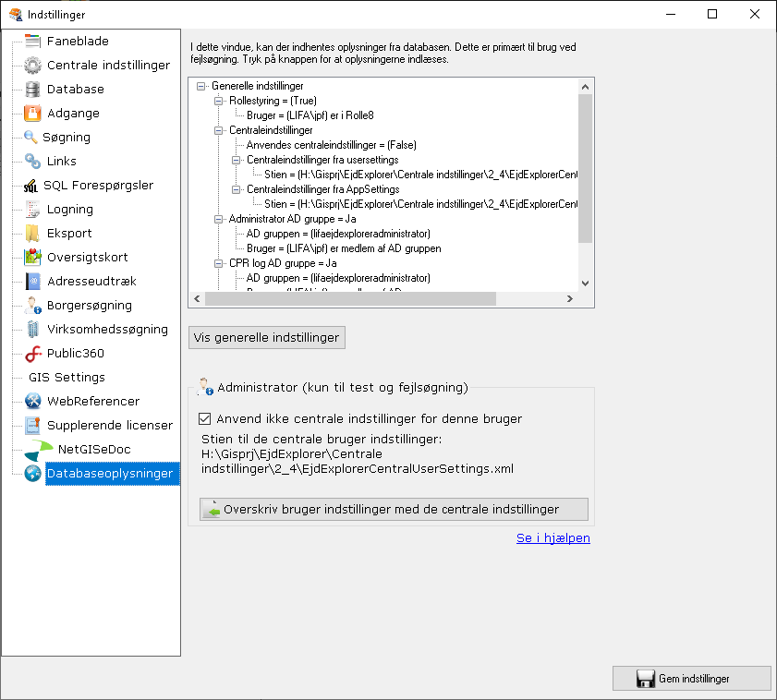Click the Eksport section icon
This screenshot has height=700, width=777.
[x=30, y=233]
